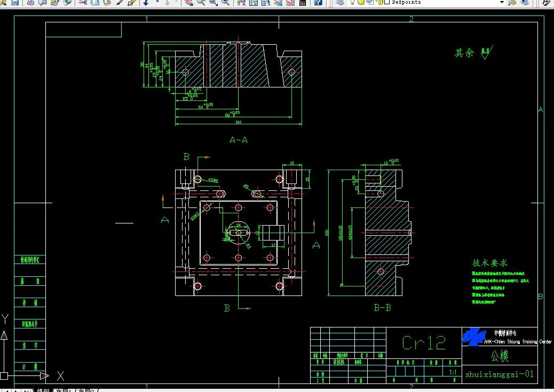
Task: Open the Sheet Set Manager icon
Action: click(x=278, y=3)
